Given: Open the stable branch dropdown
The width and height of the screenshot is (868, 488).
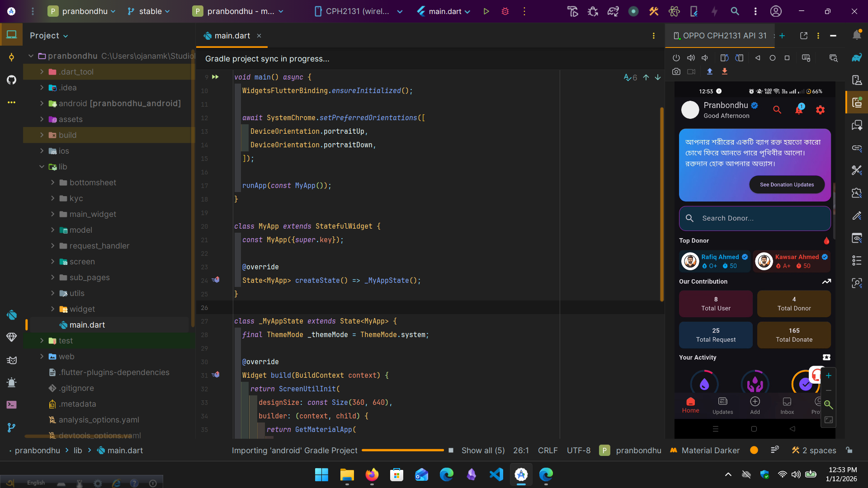Looking at the screenshot, I should tap(148, 11).
